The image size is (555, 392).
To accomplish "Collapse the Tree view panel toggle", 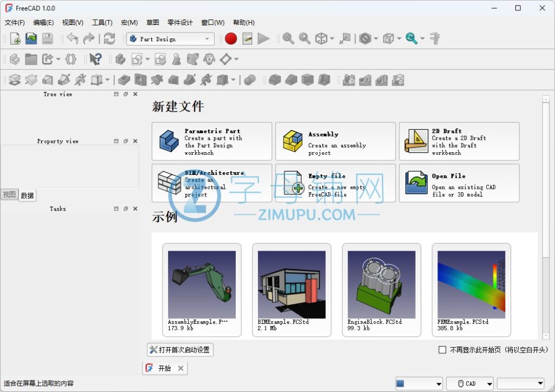I will pyautogui.click(x=116, y=94).
